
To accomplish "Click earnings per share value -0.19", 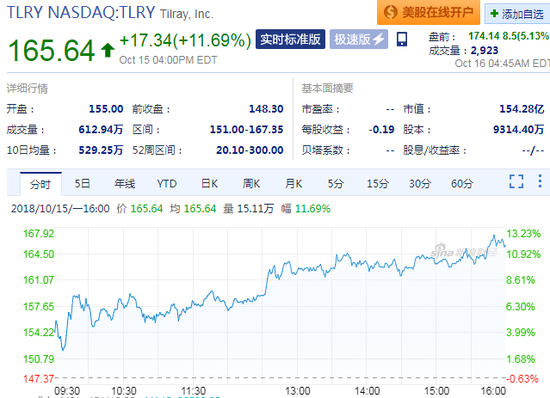I will pyautogui.click(x=381, y=129).
